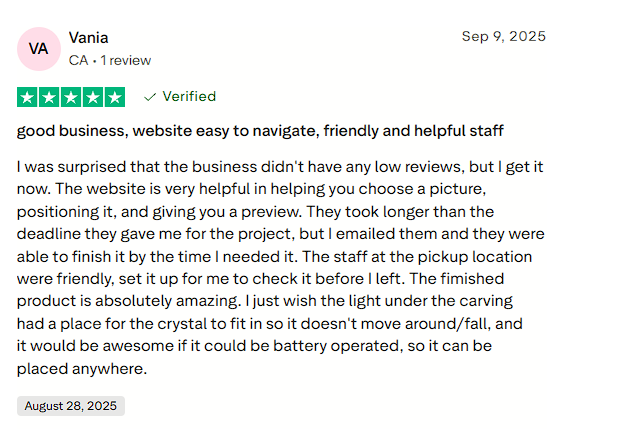This screenshot has height=429, width=627.
Task: Click the August 28, 2025 experience date badge
Action: (71, 406)
